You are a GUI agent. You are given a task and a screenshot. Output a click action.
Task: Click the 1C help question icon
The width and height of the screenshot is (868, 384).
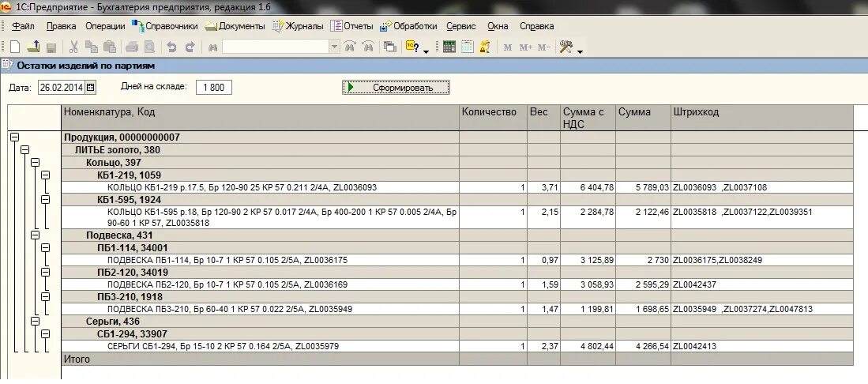411,47
